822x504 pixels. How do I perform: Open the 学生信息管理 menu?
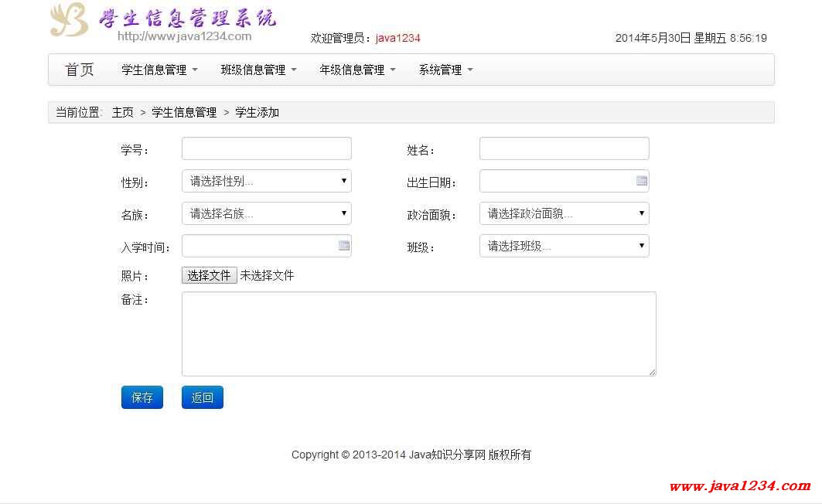[159, 70]
